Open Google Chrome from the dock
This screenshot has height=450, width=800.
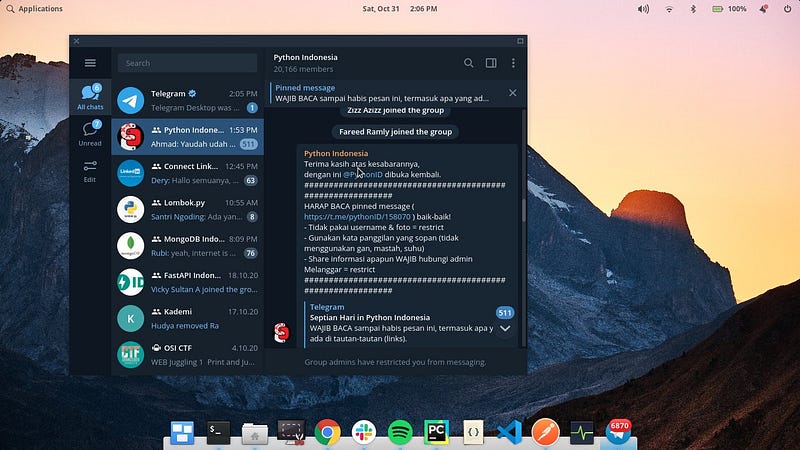point(328,433)
